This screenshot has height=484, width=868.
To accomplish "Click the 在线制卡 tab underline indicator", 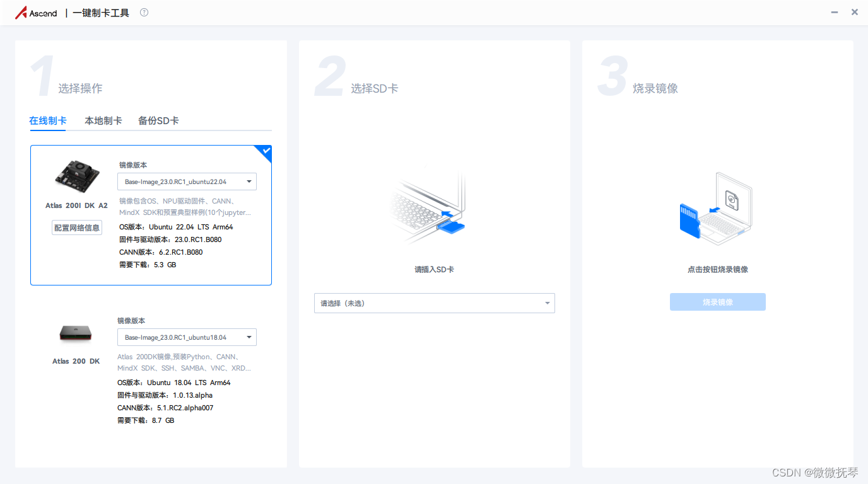I will pos(47,129).
